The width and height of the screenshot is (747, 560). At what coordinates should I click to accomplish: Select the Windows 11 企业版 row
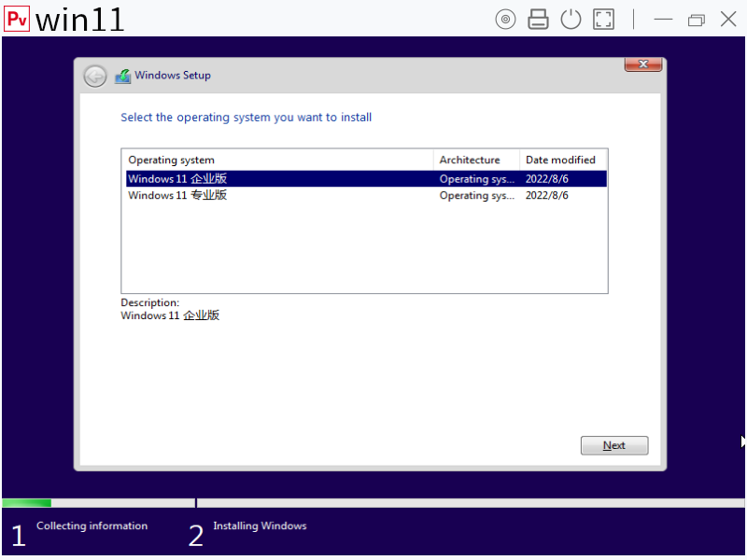click(366, 178)
